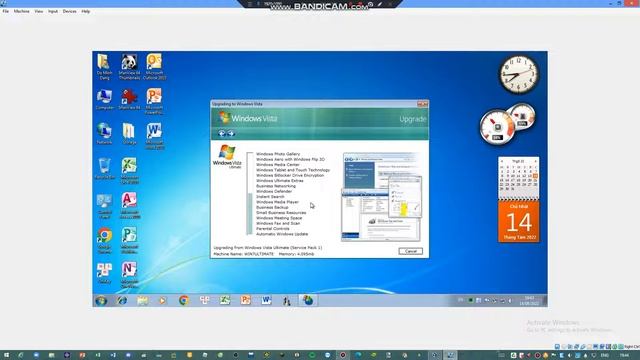This screenshot has height=360, width=640.
Task: Click 'Automatic Windows Update' in the feature list
Action: coord(282,234)
